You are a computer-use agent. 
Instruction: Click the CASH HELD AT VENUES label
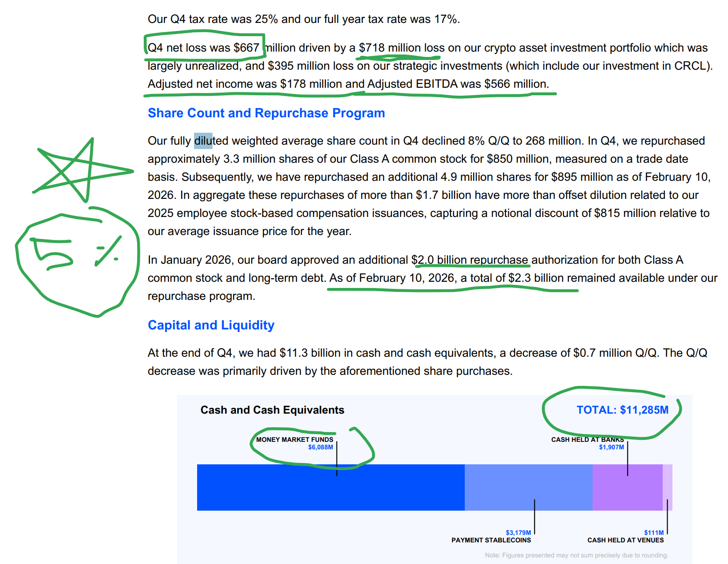click(625, 540)
